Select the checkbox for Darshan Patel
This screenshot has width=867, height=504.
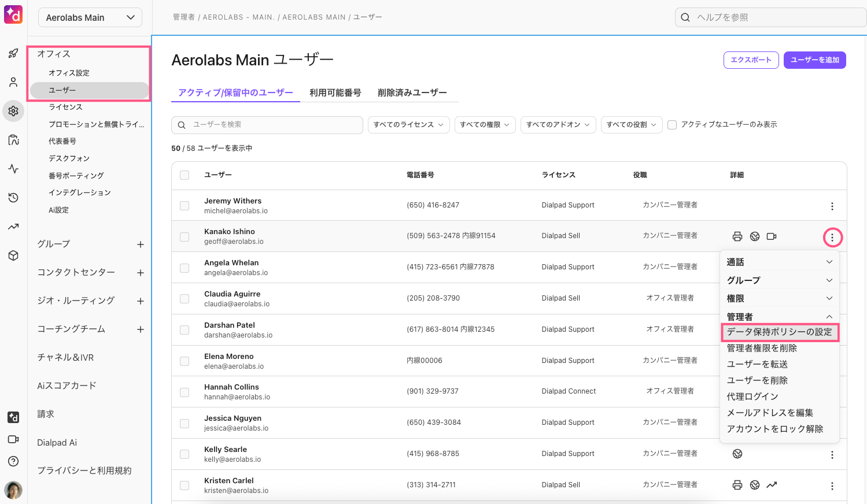click(x=185, y=330)
